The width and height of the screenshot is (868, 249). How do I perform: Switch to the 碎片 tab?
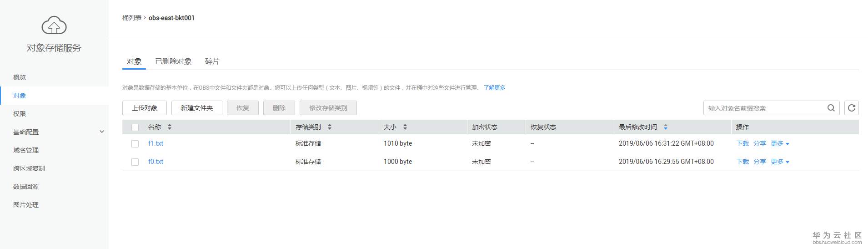point(212,61)
